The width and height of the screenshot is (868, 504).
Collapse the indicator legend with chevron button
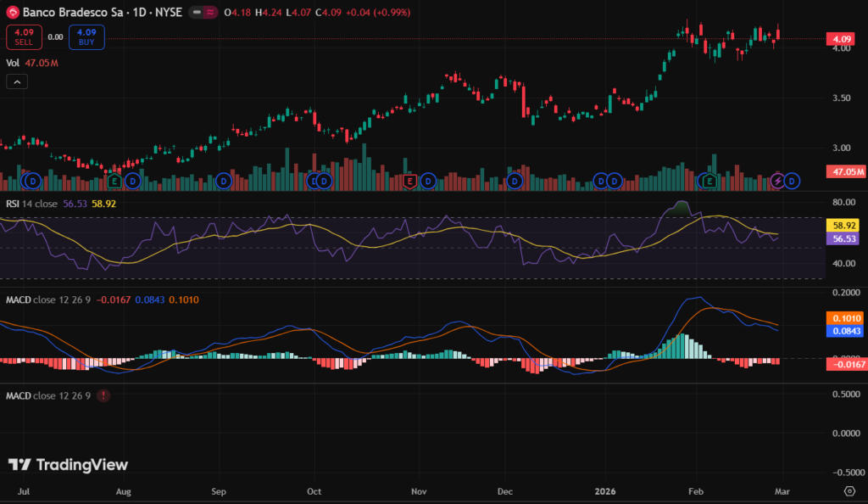(x=18, y=81)
